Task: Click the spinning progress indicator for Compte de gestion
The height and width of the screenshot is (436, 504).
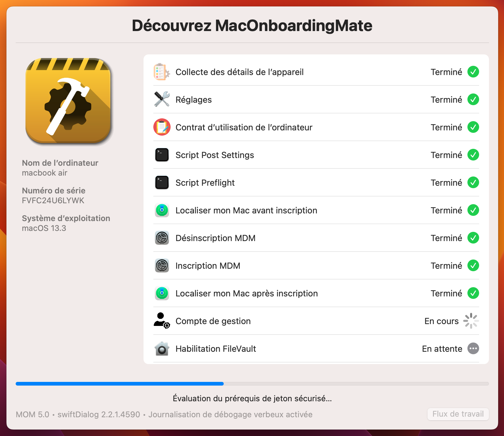Action: tap(471, 321)
